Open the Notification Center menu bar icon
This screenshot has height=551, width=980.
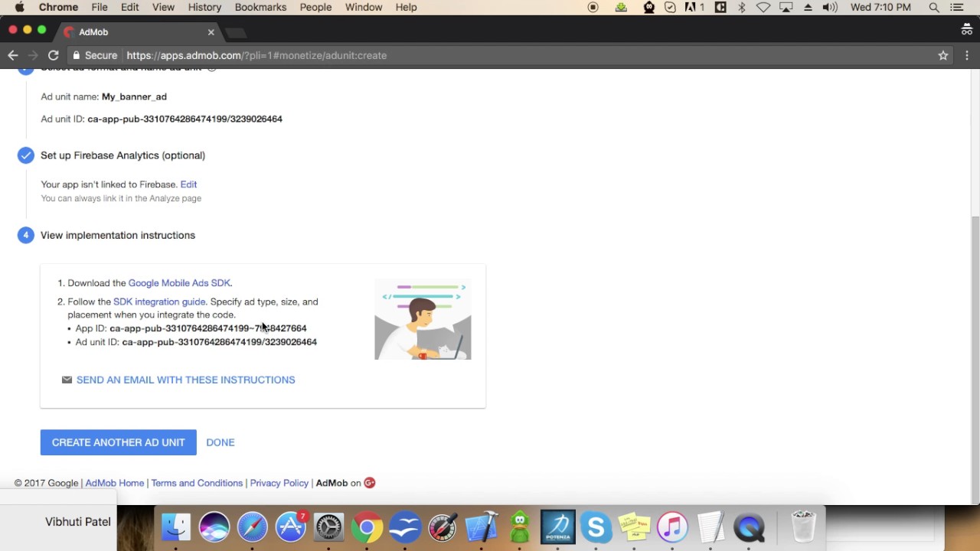click(957, 8)
